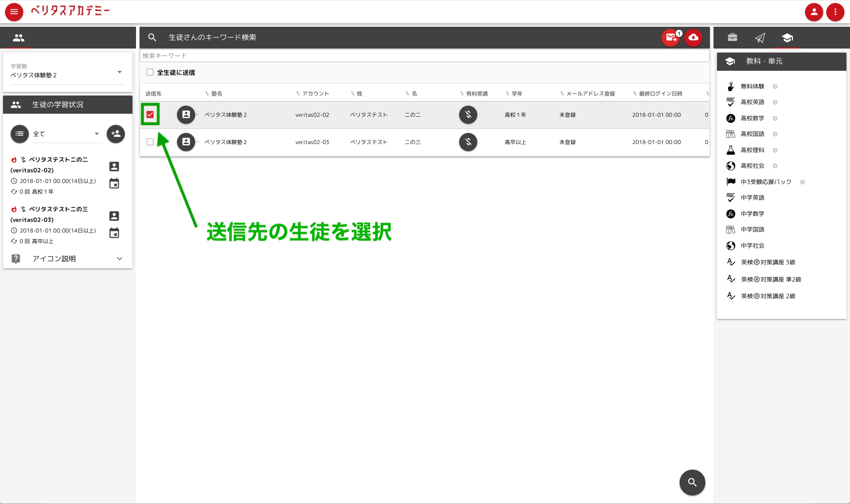This screenshot has height=504, width=850.
Task: Open the 学習塾 dropdown
Action: [x=67, y=72]
